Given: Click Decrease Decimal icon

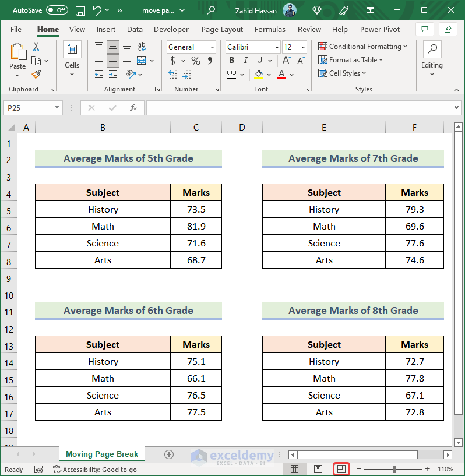Looking at the screenshot, I should click(187, 75).
